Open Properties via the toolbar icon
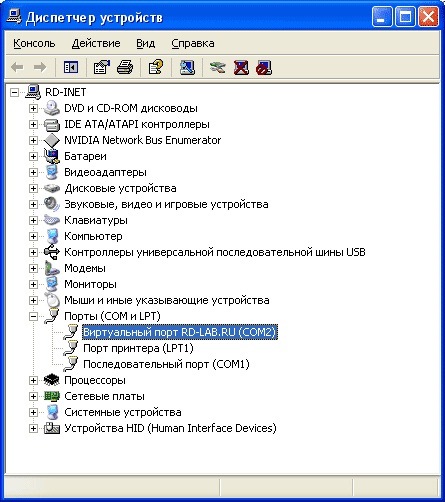 [x=102, y=67]
